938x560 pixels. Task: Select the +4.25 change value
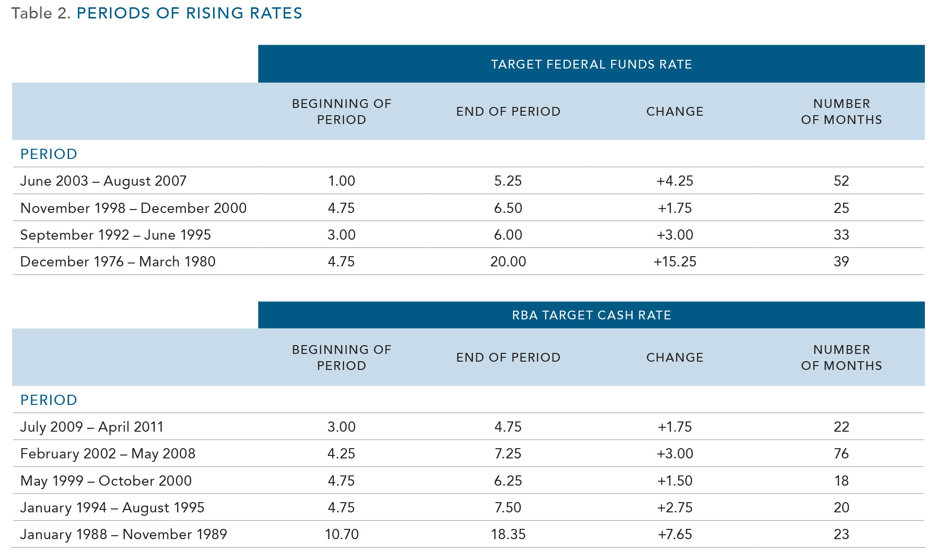point(675,181)
